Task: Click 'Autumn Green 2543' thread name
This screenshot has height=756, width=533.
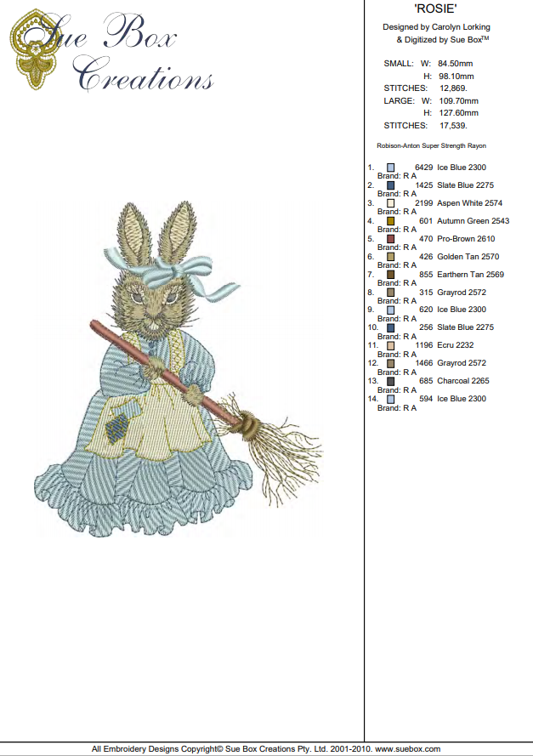Action: coord(473,221)
